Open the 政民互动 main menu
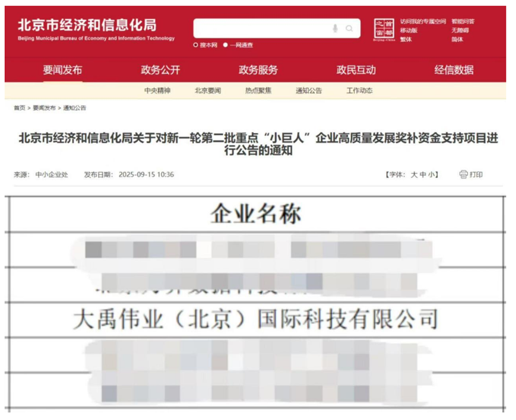 tap(356, 70)
